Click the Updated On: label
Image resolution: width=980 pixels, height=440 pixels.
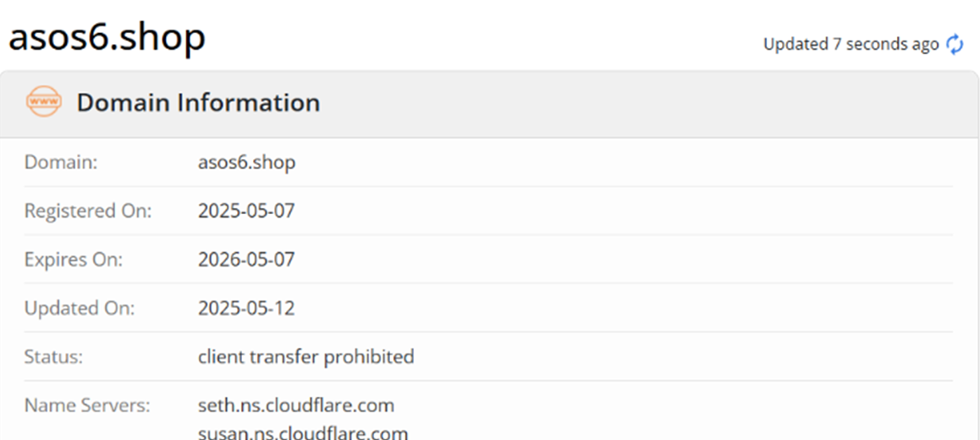pyautogui.click(x=80, y=308)
